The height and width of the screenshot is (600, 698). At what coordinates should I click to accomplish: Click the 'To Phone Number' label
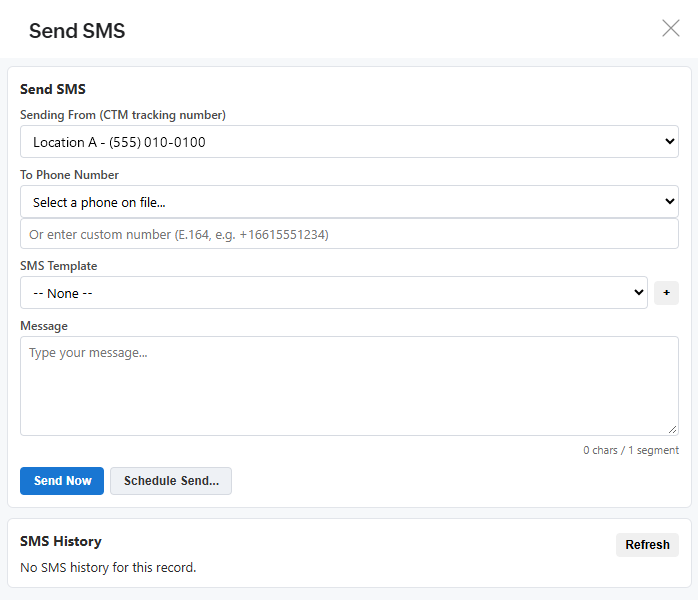pyautogui.click(x=69, y=175)
